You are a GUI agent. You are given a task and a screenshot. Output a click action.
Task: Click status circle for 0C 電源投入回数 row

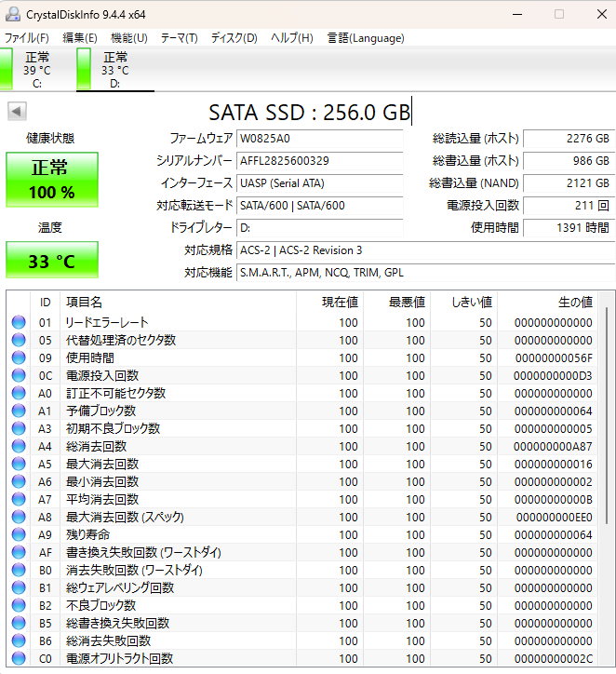coord(19,375)
